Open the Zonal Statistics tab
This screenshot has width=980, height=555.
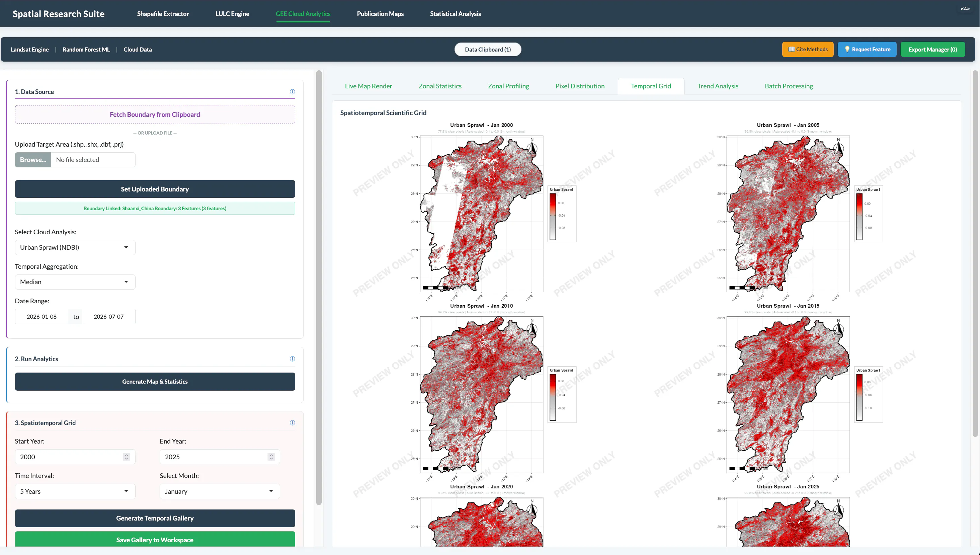(x=440, y=86)
